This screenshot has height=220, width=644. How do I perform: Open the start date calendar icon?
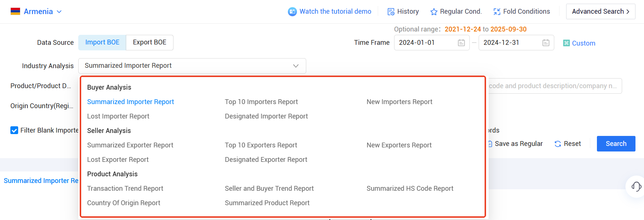pos(461,43)
